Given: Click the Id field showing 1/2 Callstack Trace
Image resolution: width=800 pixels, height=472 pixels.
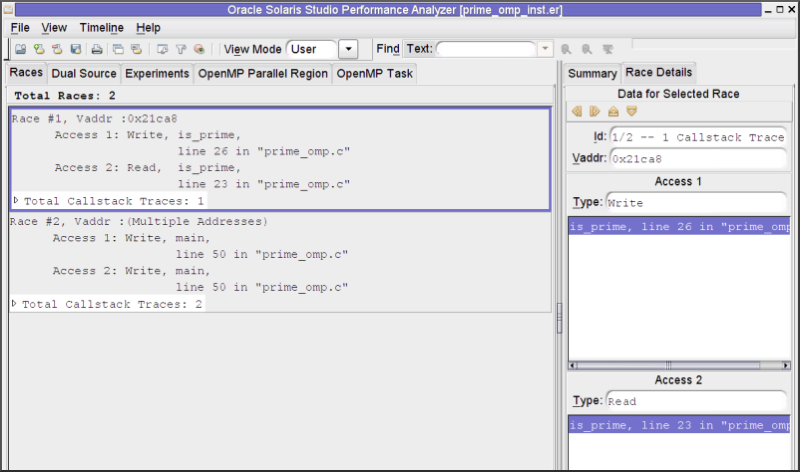Looking at the screenshot, I should [x=698, y=137].
